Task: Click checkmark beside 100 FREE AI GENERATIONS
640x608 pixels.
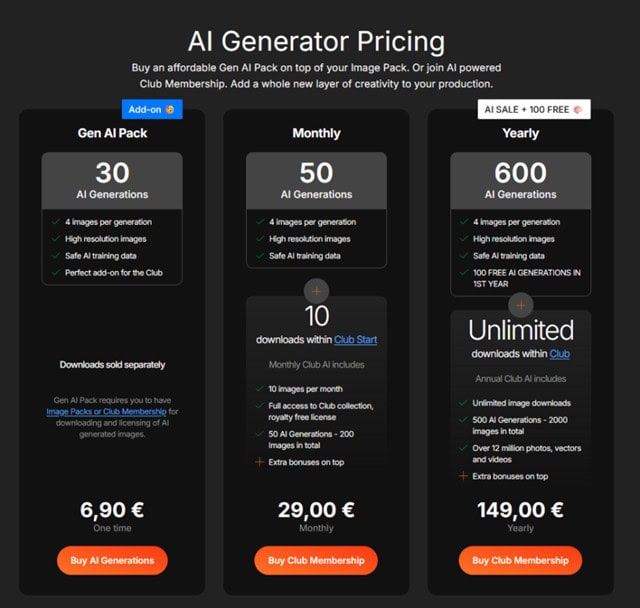Action: [464, 272]
